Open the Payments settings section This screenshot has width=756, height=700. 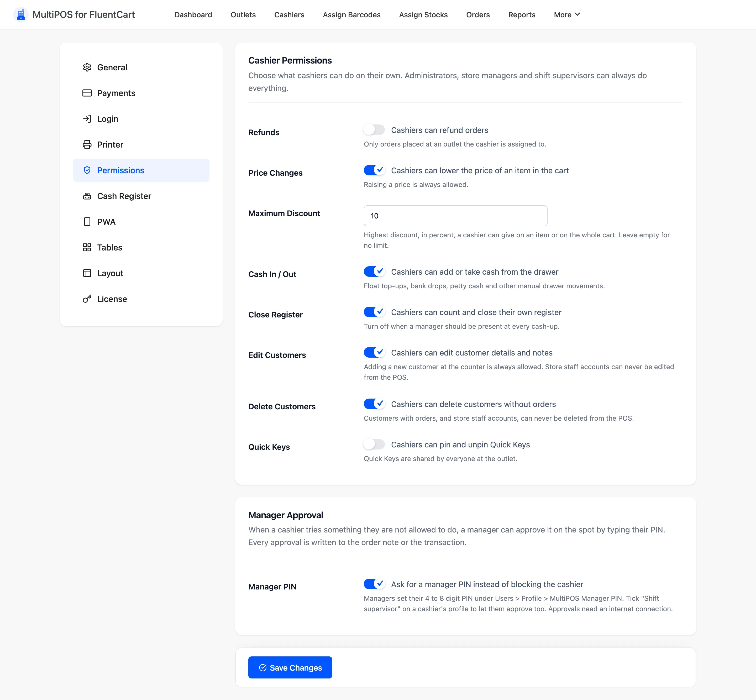point(141,93)
